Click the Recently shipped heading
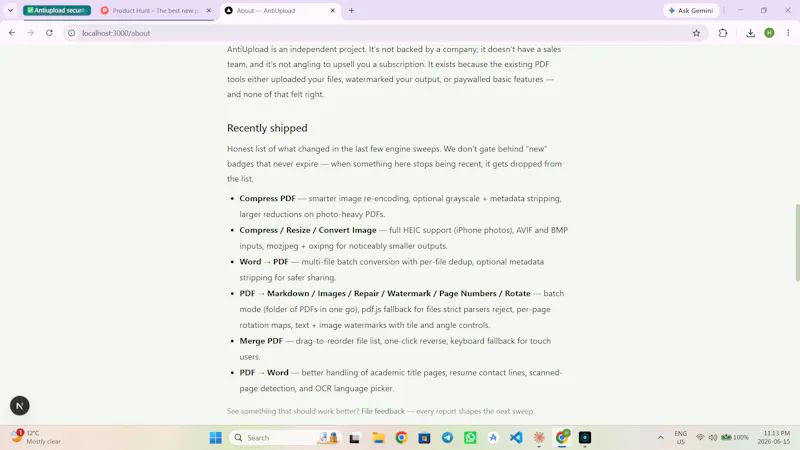Image resolution: width=800 pixels, height=450 pixels. tap(267, 128)
